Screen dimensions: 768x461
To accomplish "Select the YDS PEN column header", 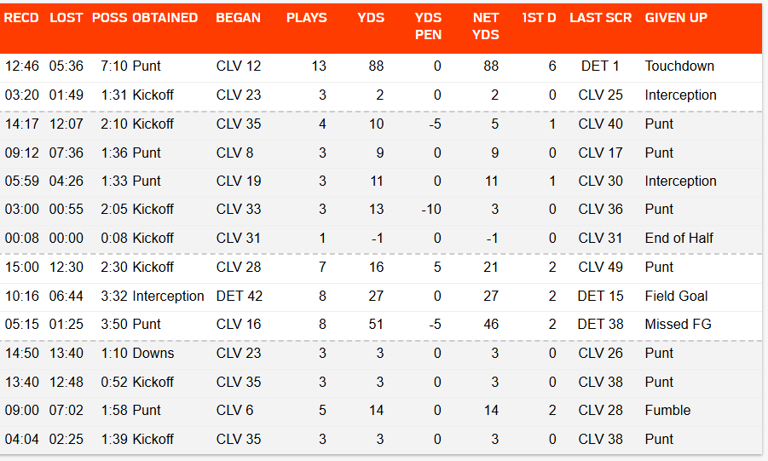I will click(x=428, y=26).
